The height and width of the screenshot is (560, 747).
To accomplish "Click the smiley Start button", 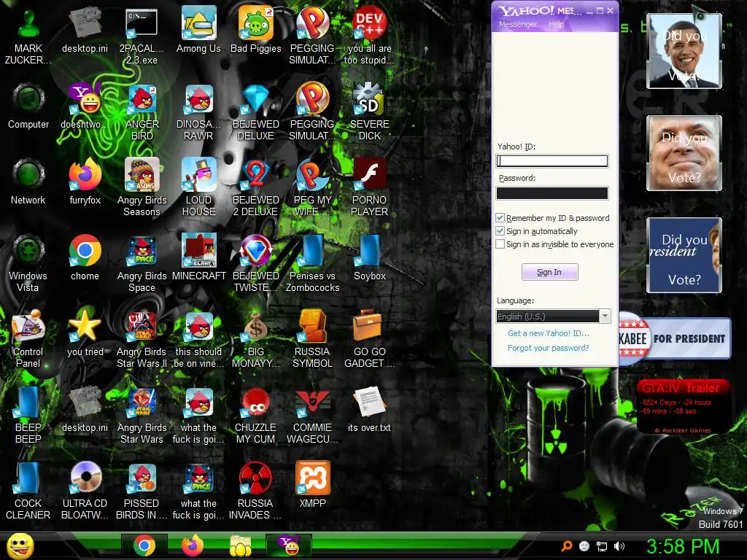I will [x=20, y=545].
